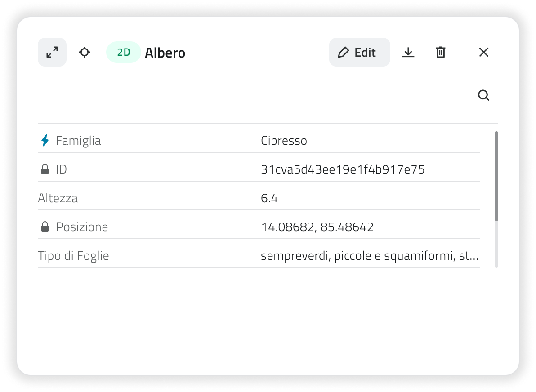
Task: Click the trash delete icon
Action: [x=441, y=52]
